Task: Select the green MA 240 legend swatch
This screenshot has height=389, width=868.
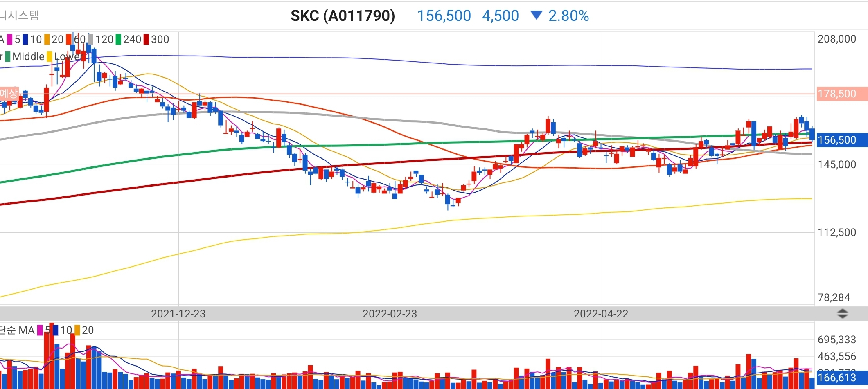Action: coord(119,39)
